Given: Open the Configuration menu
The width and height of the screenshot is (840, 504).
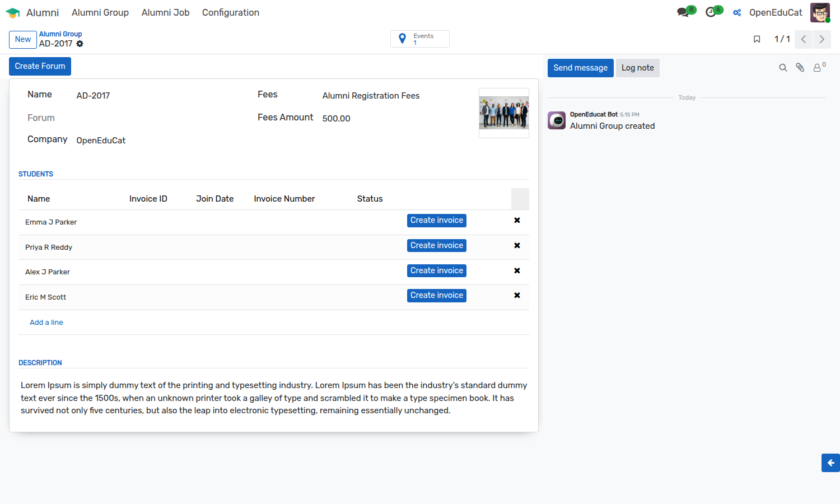Looking at the screenshot, I should point(231,12).
